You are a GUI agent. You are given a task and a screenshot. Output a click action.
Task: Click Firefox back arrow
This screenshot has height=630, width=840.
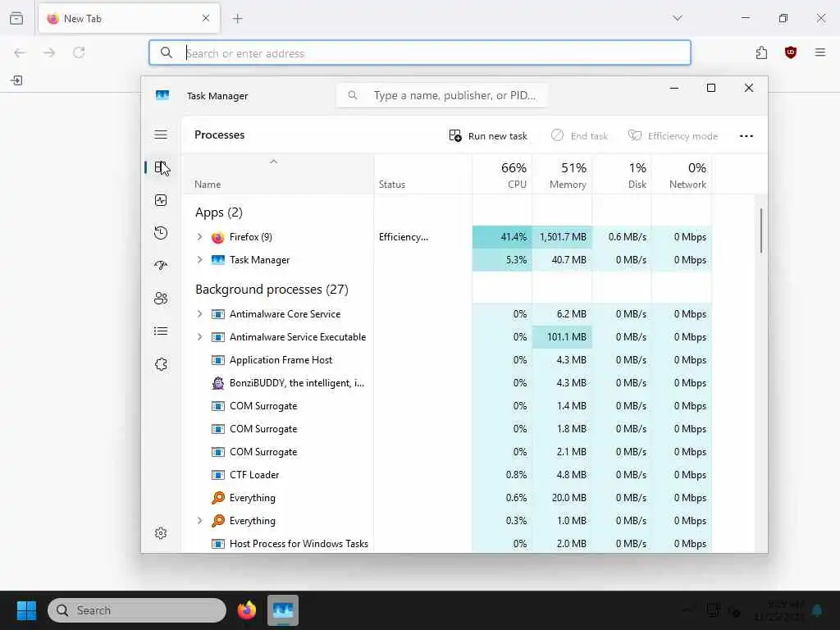(20, 52)
